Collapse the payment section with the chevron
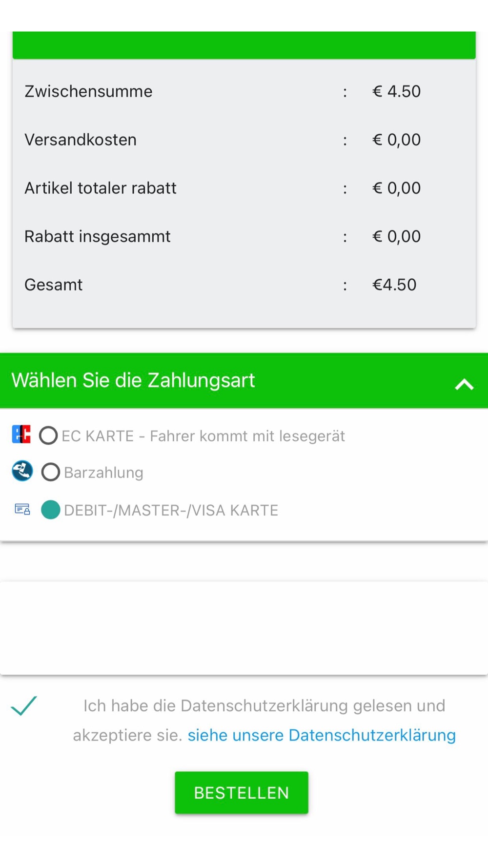 coord(464,385)
